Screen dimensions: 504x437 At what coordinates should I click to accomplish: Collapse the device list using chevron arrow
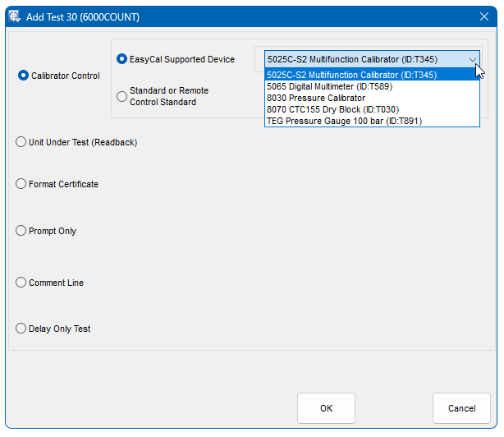tap(472, 59)
